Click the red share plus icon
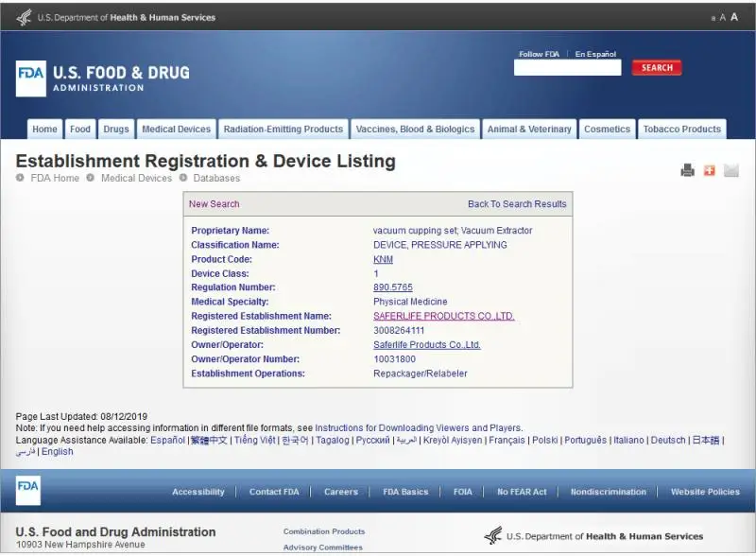Viewport: 756px width, 556px height. (x=710, y=170)
